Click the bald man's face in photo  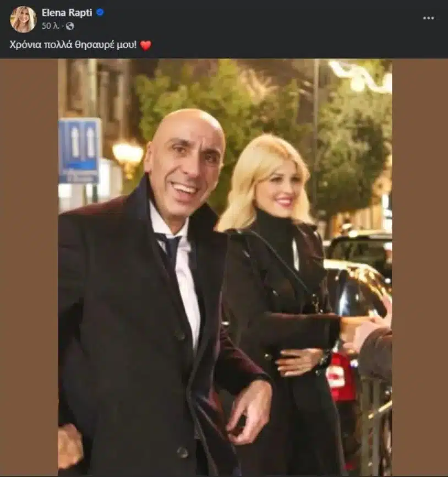[184, 164]
